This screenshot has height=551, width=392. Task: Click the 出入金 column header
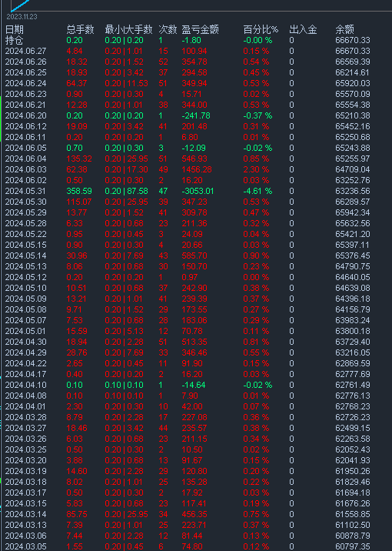(303, 29)
